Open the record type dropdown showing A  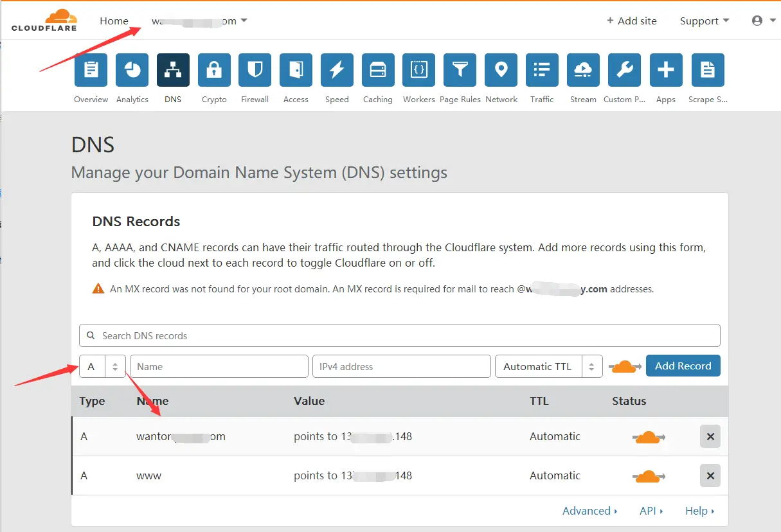(102, 366)
